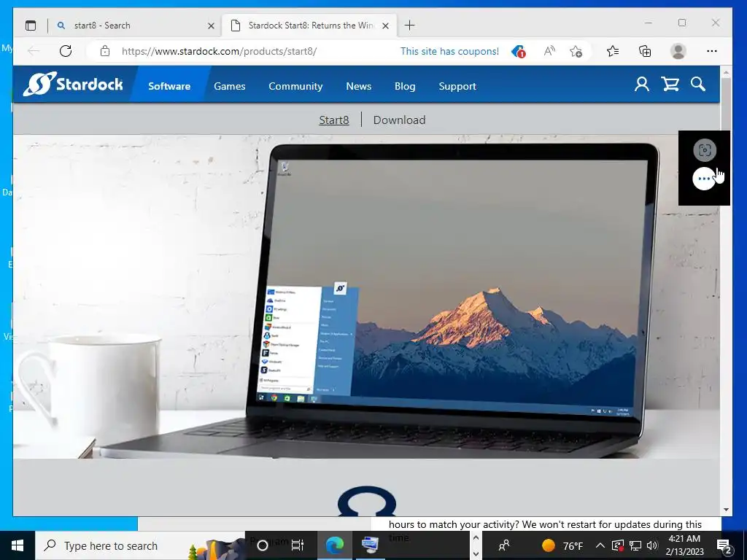The width and height of the screenshot is (747, 560).
Task: Click the address bar URL field
Action: (x=219, y=51)
